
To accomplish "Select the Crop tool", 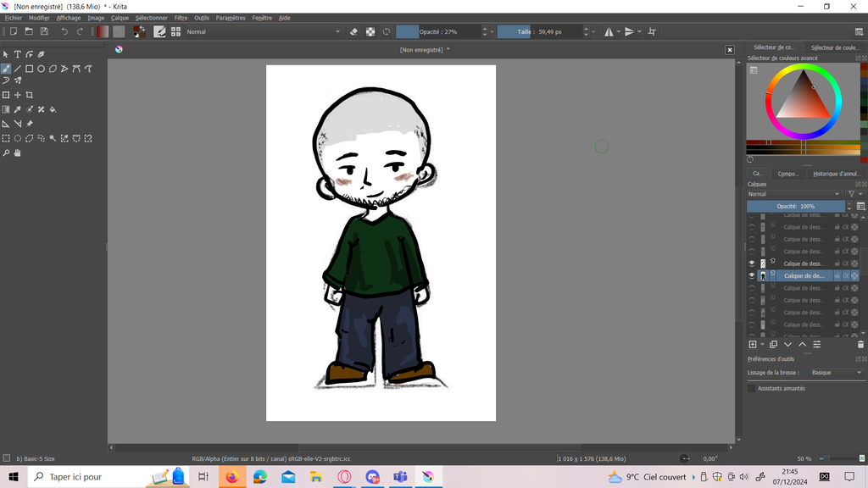I will tap(30, 95).
